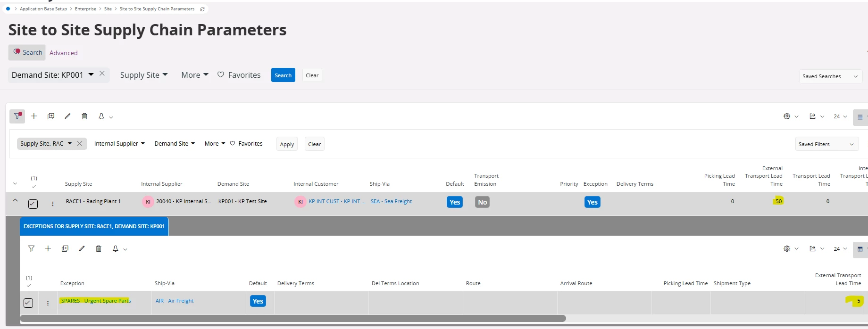Image resolution: width=868 pixels, height=329 pixels.
Task: Open AIR - Air Freight link
Action: pyautogui.click(x=175, y=301)
